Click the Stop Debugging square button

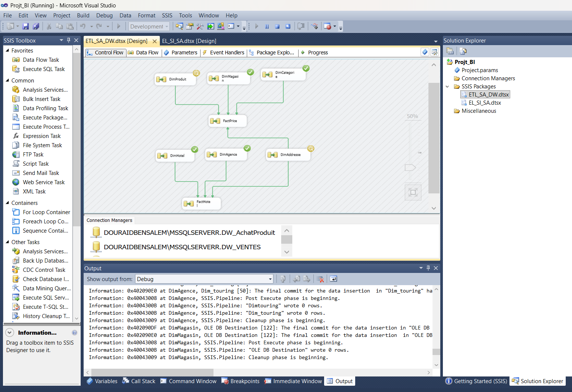277,26
